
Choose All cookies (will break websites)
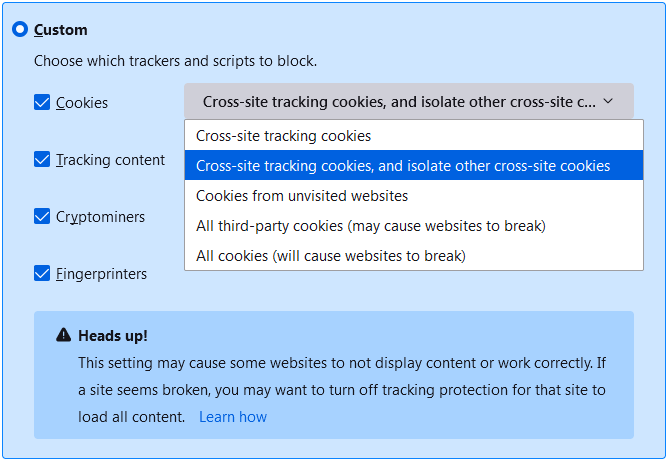(x=330, y=256)
